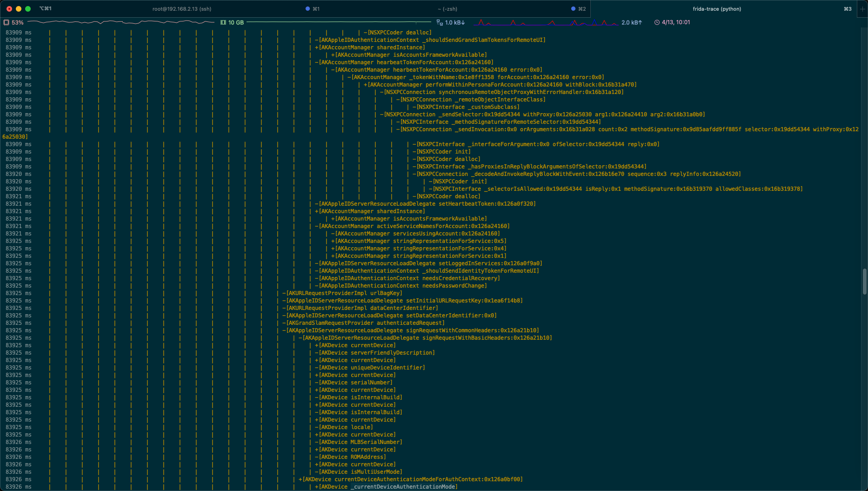868x491 pixels.
Task: Click the network throughput icon
Action: [x=440, y=22]
